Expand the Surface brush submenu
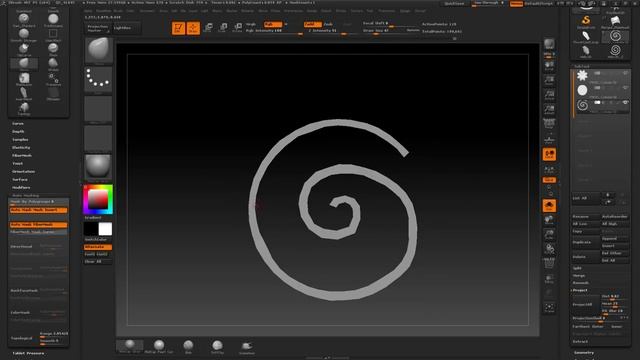 click(x=20, y=180)
